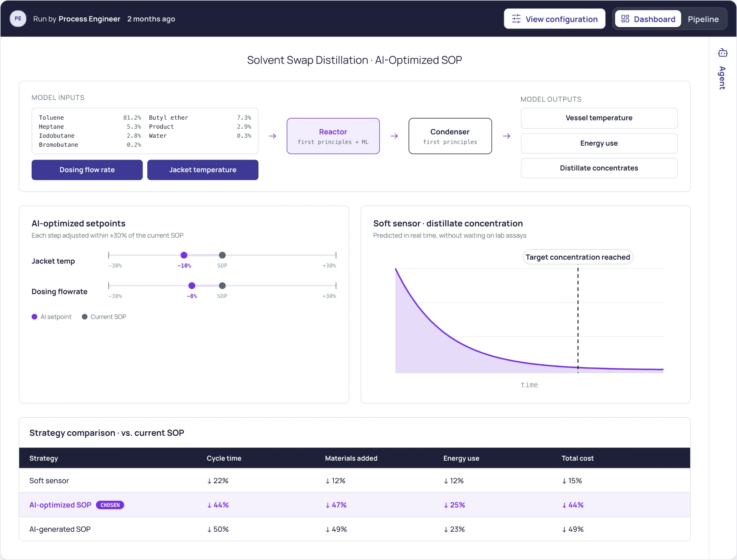Click the Energy use column header
The image size is (737, 560).
[461, 458]
